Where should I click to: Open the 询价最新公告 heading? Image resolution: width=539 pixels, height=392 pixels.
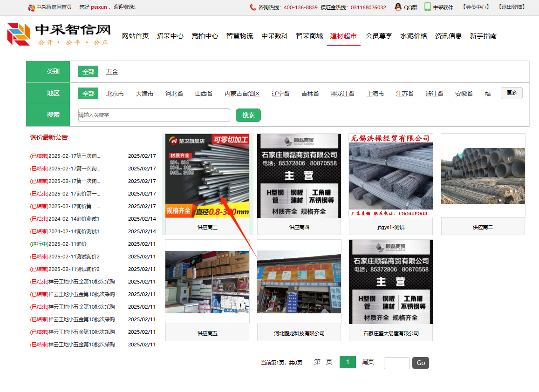tap(49, 137)
